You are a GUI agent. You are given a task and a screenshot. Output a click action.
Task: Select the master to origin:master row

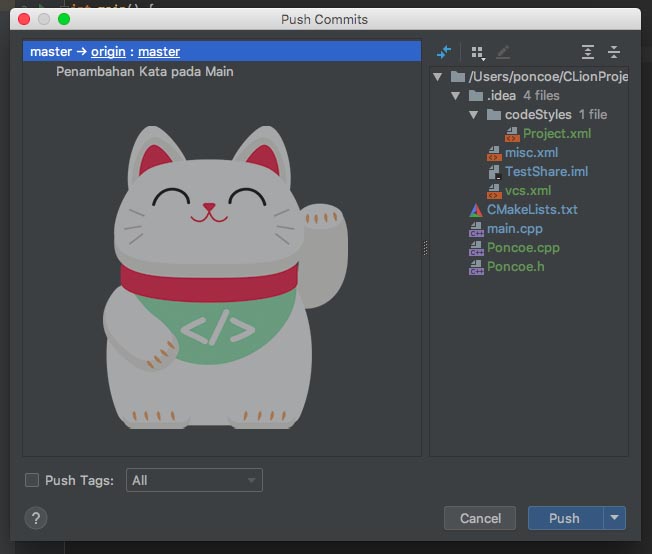222,51
